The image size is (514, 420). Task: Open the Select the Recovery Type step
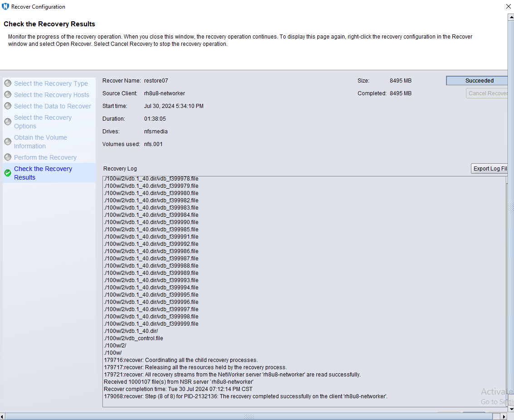(x=51, y=83)
